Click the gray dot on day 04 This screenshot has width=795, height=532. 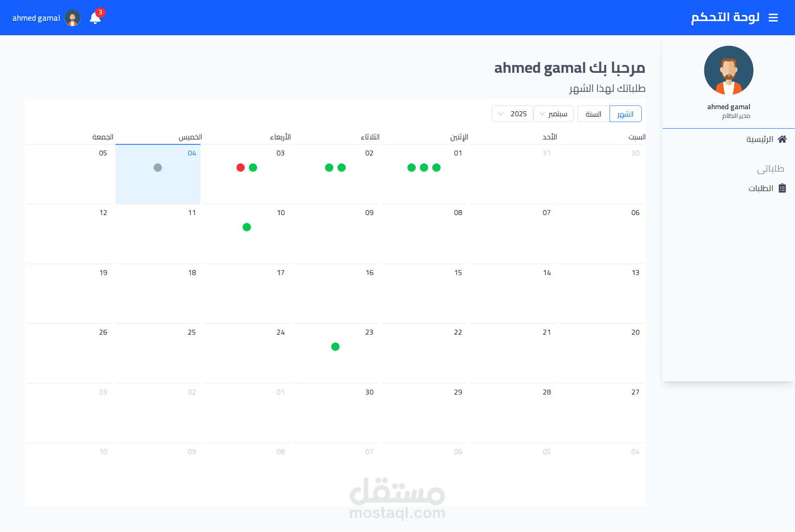(x=158, y=168)
